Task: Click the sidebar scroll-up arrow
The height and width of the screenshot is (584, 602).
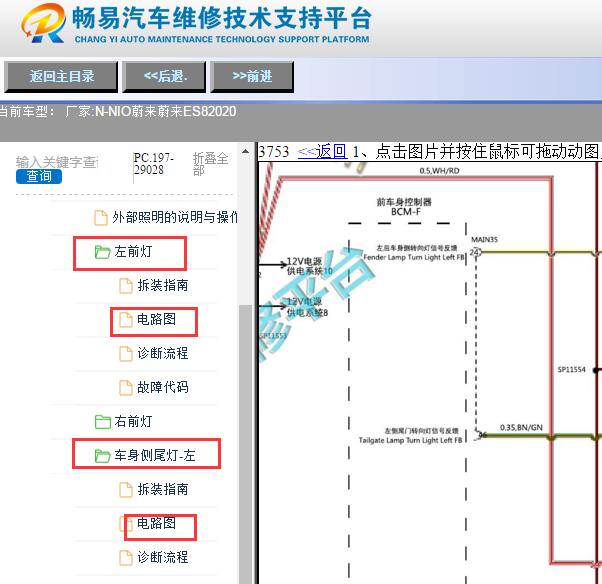Action: coord(245,151)
